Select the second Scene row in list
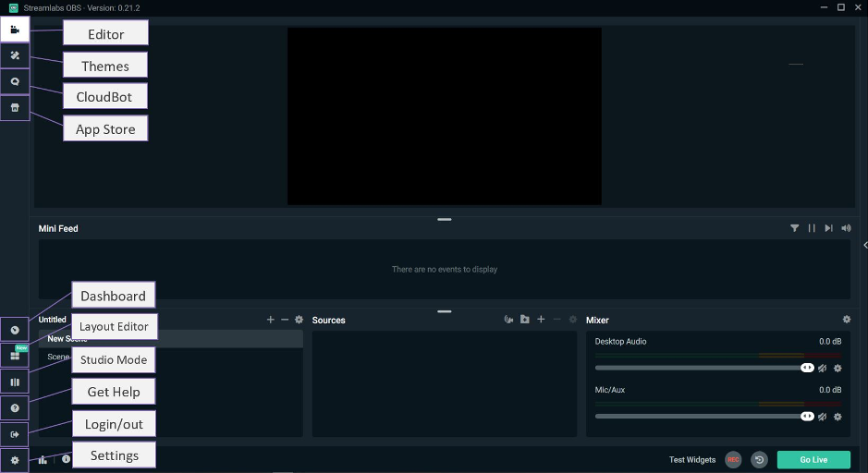The height and width of the screenshot is (473, 868). tap(170, 357)
